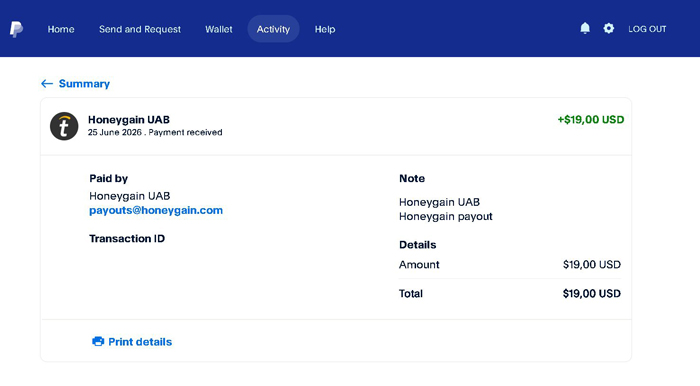The height and width of the screenshot is (386, 700).
Task: Click the LOG OUT button
Action: point(647,29)
